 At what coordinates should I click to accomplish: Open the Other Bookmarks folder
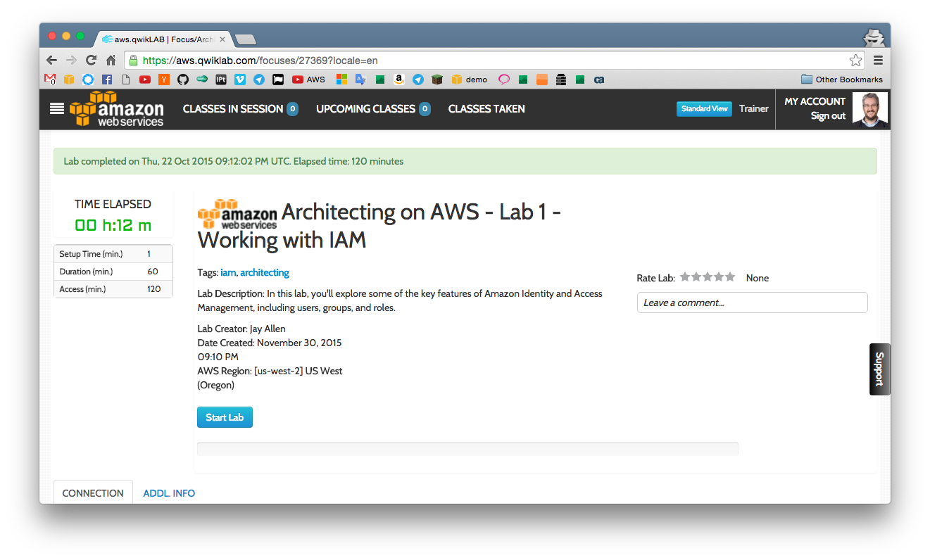pyautogui.click(x=842, y=79)
